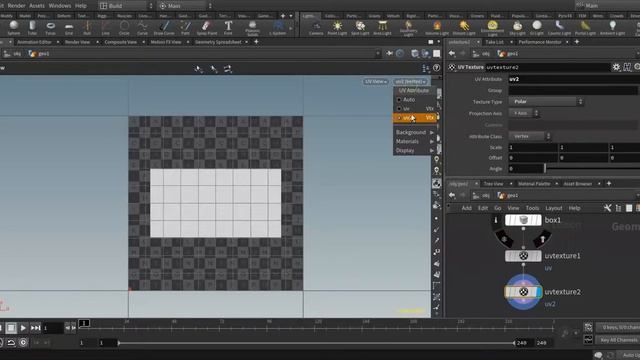Select the Draw Curve shelf tool

point(164,28)
